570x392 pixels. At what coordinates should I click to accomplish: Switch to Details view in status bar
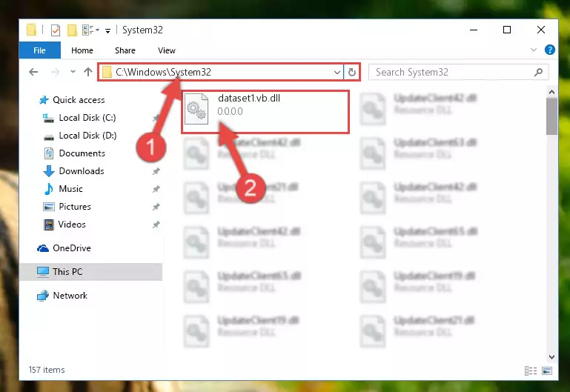pyautogui.click(x=531, y=371)
